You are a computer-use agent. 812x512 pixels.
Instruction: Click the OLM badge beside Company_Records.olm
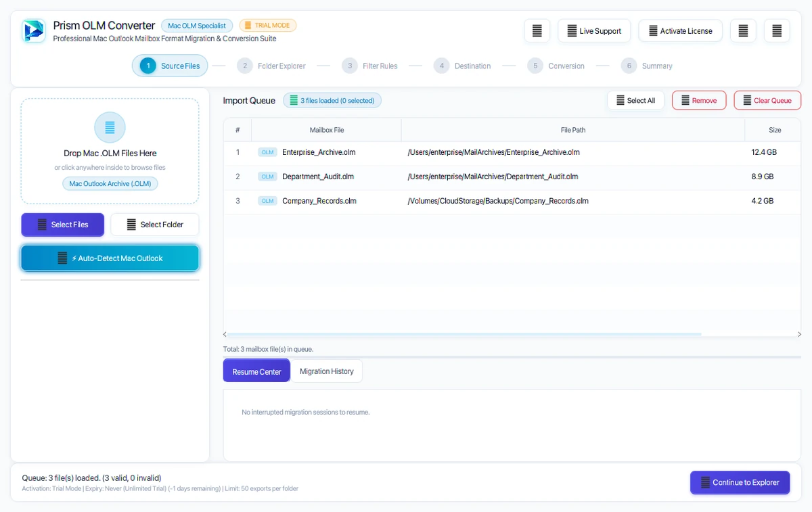click(268, 201)
